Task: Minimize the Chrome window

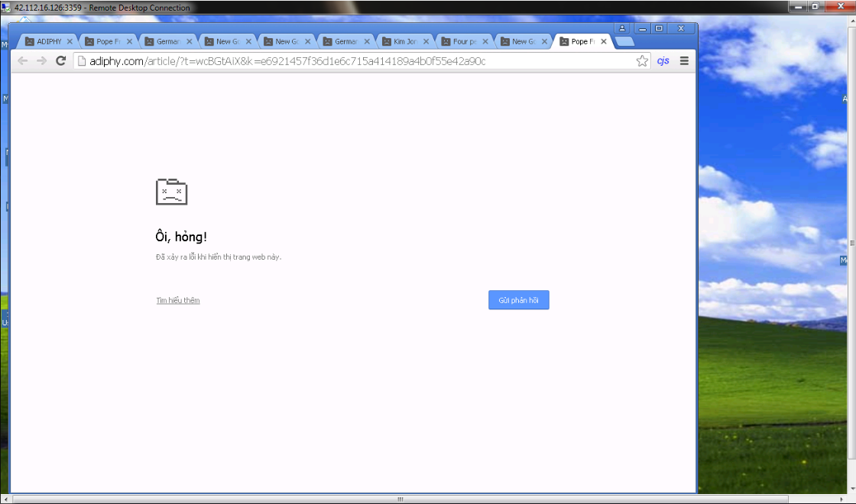Action: pos(643,28)
